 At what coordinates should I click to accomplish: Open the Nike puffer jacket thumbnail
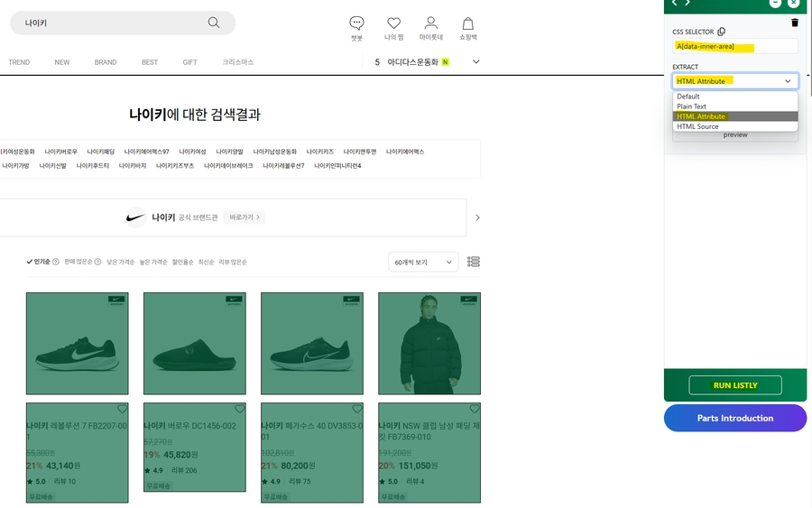[429, 343]
